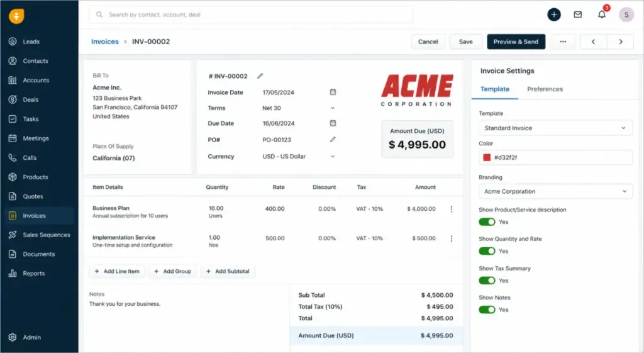The image size is (644, 353).
Task: Open the Accounts section
Action: click(36, 80)
